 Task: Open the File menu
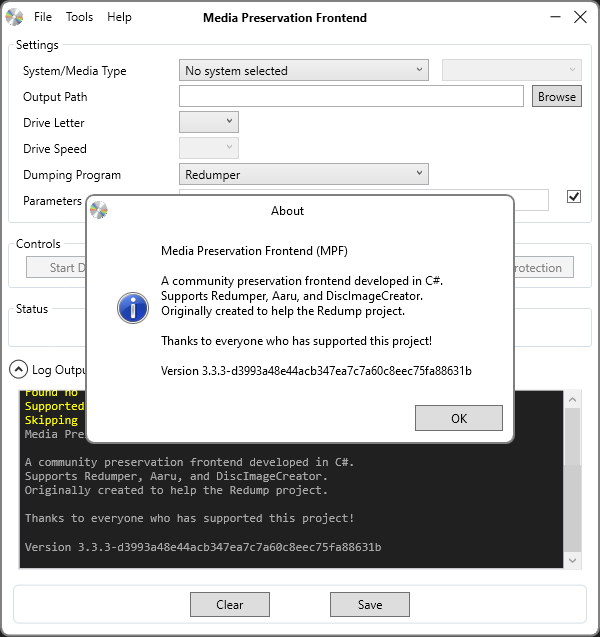tap(43, 17)
